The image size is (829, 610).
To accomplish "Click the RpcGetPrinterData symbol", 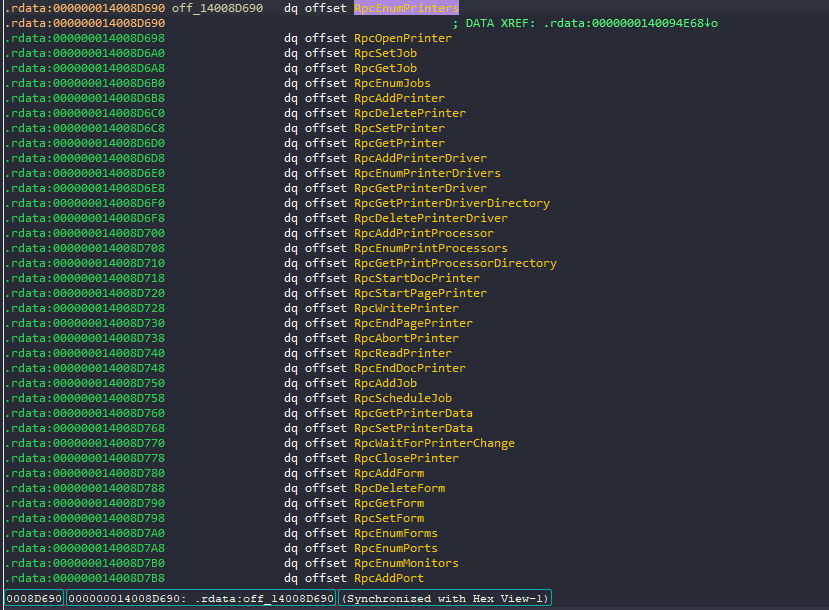I will (x=413, y=413).
